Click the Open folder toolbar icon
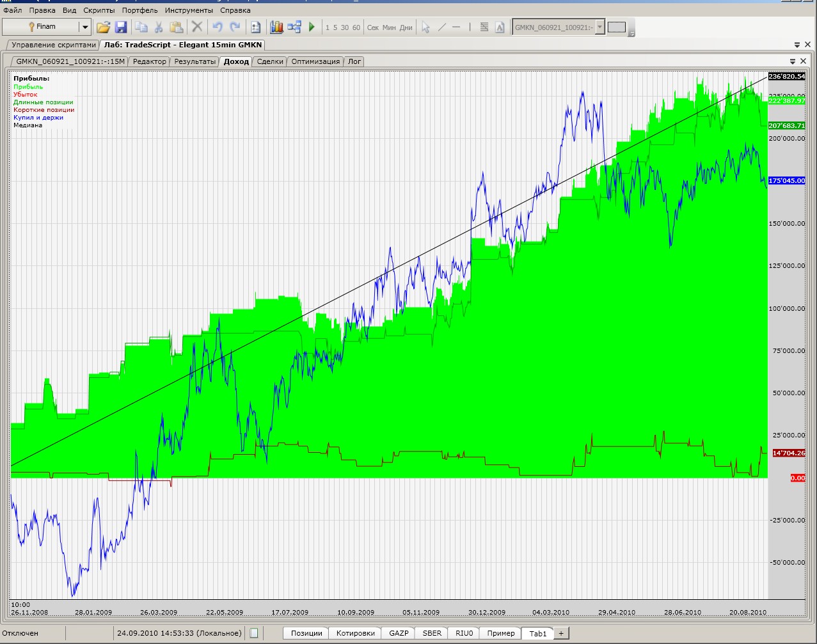The height and width of the screenshot is (644, 817). (103, 27)
